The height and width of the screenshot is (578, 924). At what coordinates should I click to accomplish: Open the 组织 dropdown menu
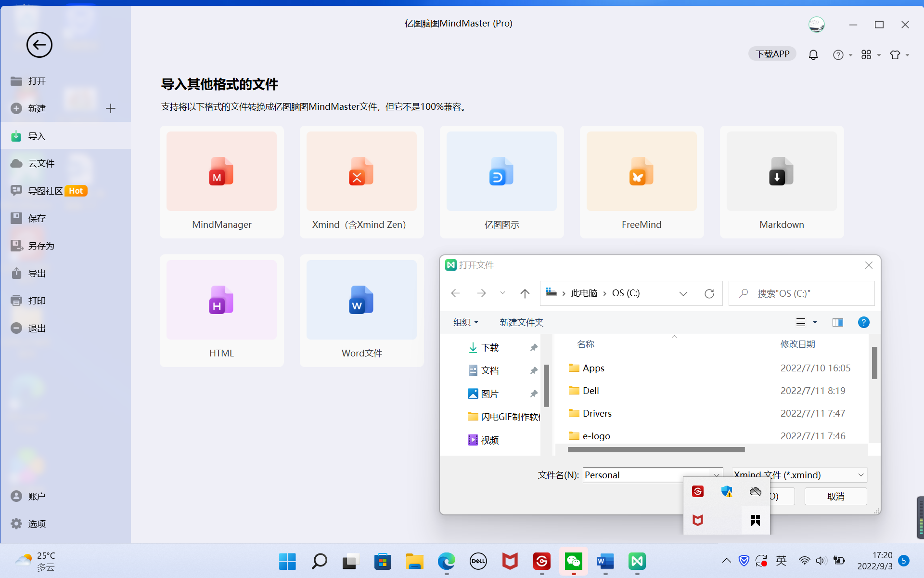(x=465, y=322)
